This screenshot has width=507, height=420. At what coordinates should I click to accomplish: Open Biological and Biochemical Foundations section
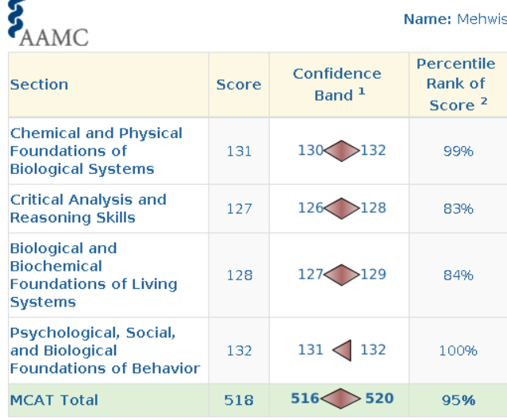[x=94, y=275]
